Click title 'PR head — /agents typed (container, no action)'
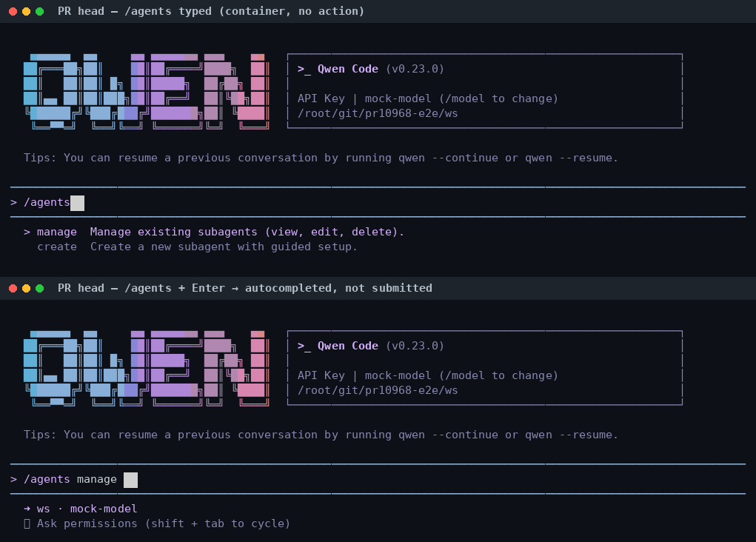The image size is (756, 542). coord(211,11)
